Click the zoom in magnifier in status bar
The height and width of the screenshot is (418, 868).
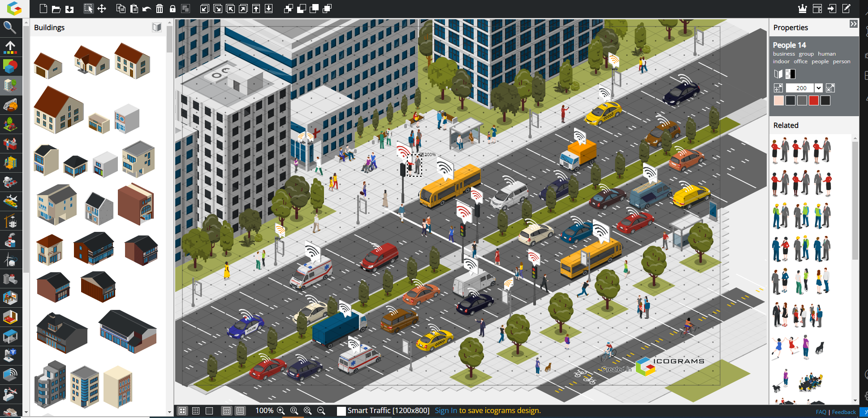[281, 410]
